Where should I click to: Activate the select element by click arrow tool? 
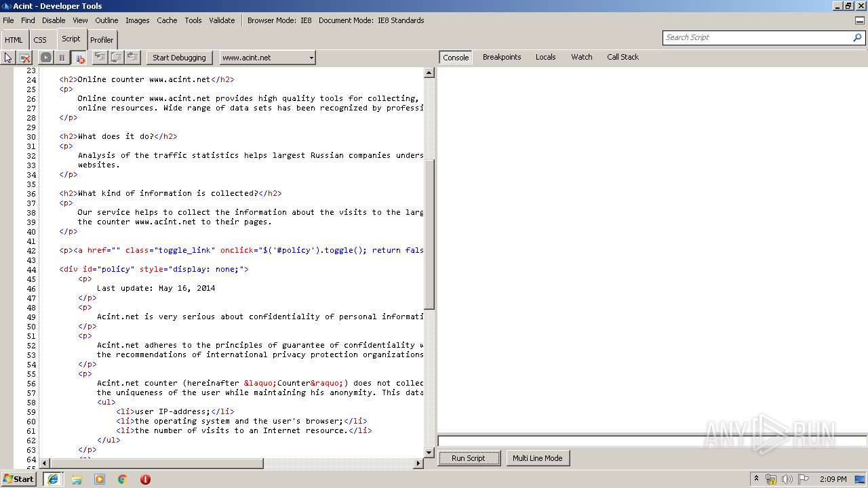pos(8,58)
